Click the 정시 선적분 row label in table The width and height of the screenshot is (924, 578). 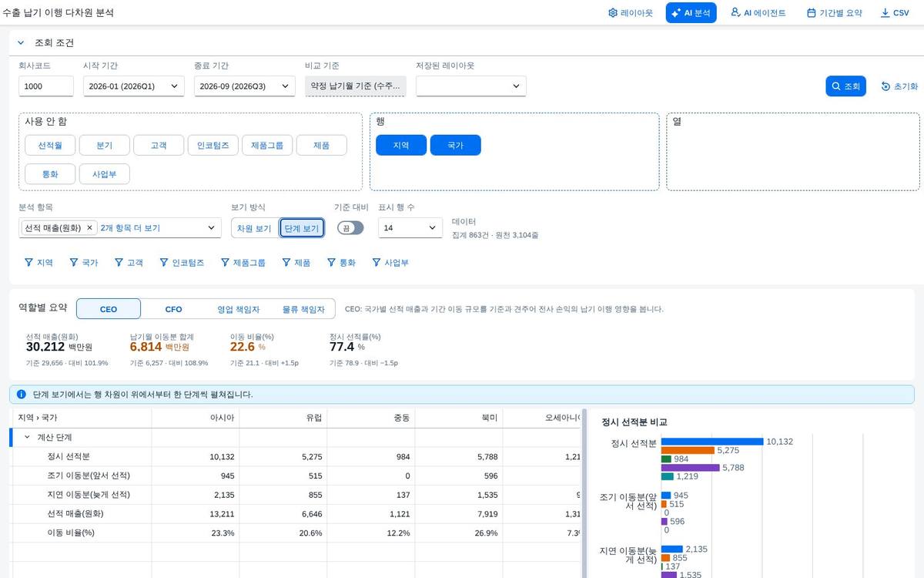(69, 456)
